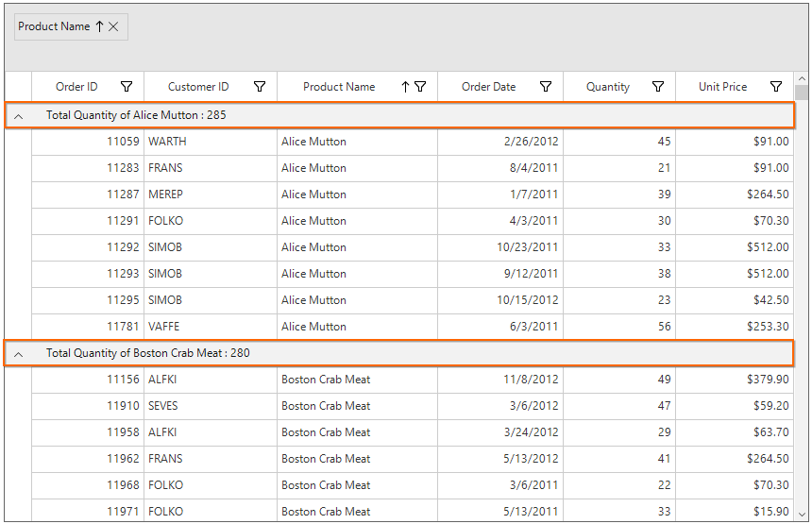Sort by Customer ID column header
Screen dimensions: 812x524
198,87
